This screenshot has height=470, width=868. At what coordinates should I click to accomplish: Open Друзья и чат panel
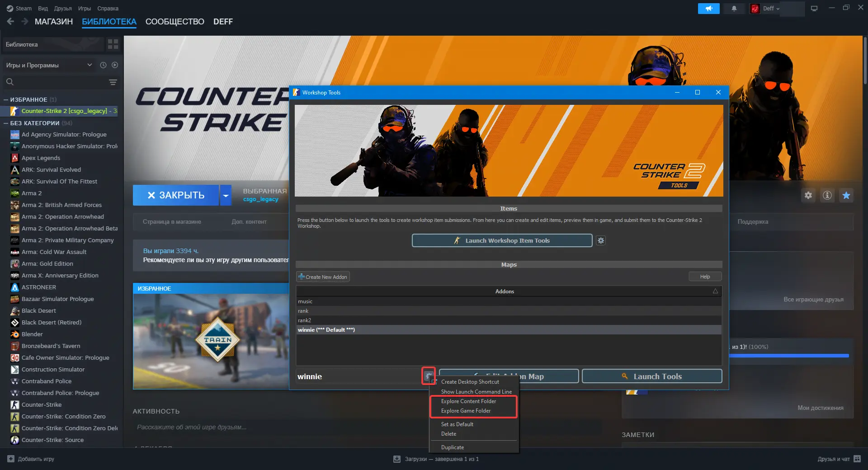(839, 459)
